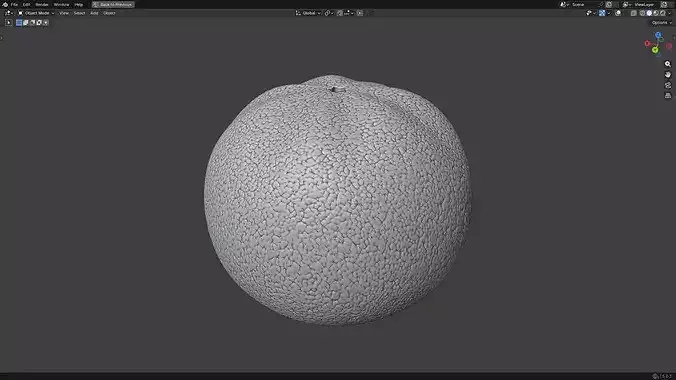
Task: Open the Global transform orientation dropdown
Action: pos(308,13)
